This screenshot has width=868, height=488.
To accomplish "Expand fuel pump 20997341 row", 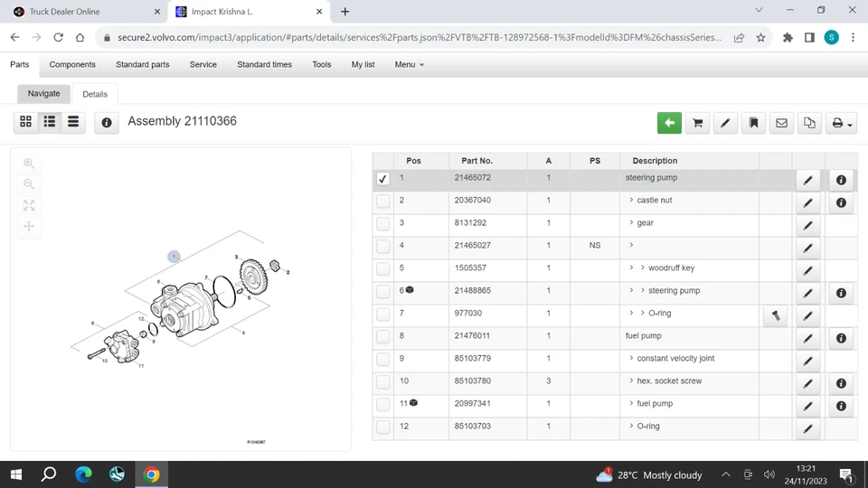I will [x=631, y=403].
